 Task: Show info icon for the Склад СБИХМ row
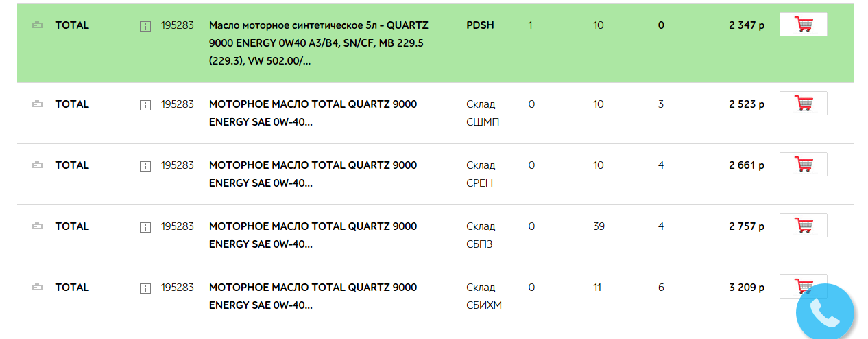coord(145,288)
